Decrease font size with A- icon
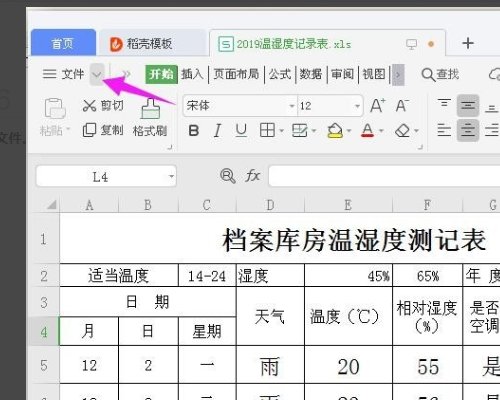The image size is (500, 400). tap(402, 106)
